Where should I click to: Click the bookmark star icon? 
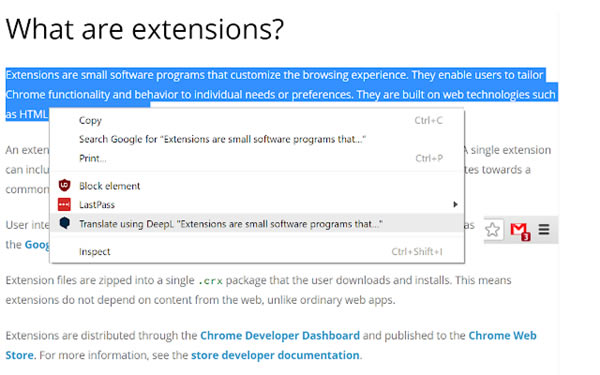coord(492,230)
